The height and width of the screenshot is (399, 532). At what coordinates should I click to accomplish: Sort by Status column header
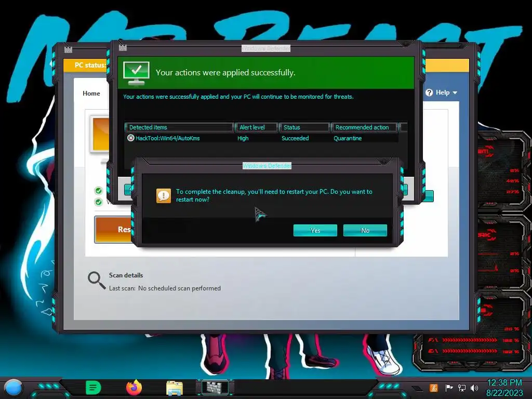click(x=304, y=127)
